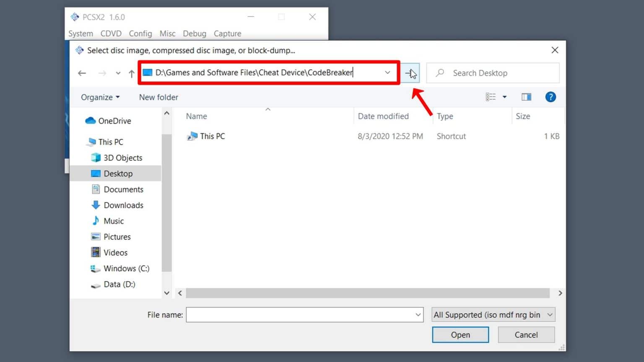Click the Open button

tap(460, 335)
